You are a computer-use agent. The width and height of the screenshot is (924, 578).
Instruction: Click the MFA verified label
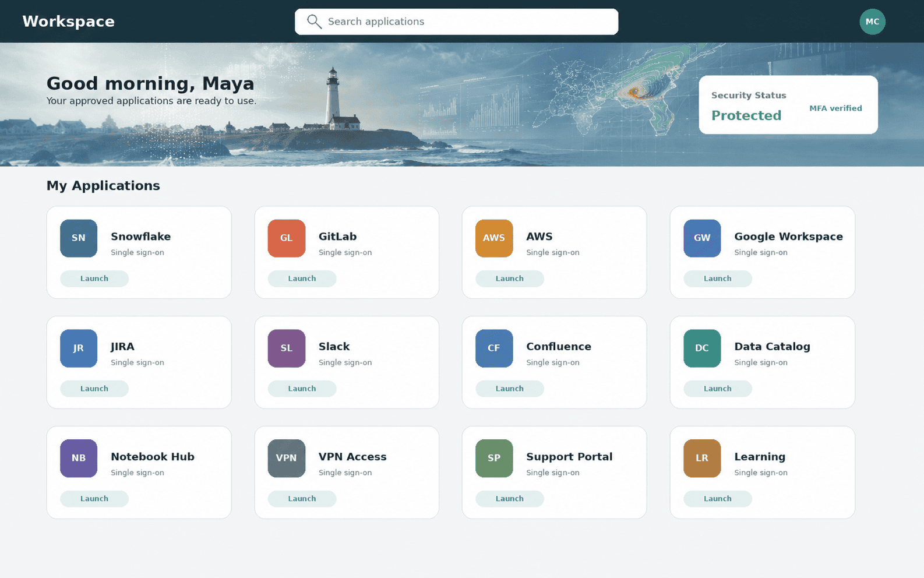click(x=835, y=108)
